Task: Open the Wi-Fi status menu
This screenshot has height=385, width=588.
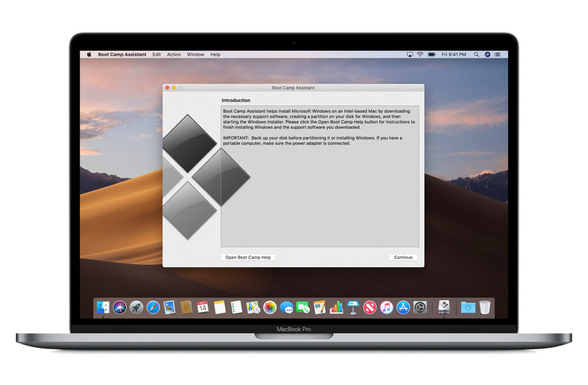Action: pyautogui.click(x=420, y=55)
